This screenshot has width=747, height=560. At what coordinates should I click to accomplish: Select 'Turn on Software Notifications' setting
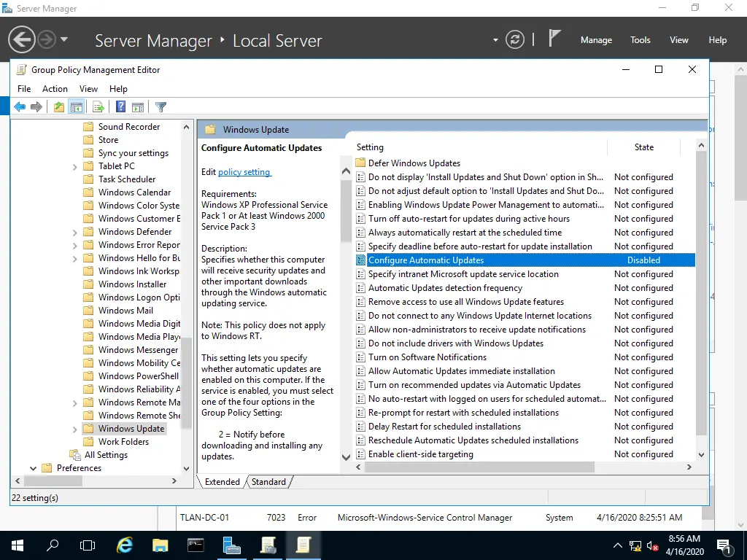coord(427,357)
